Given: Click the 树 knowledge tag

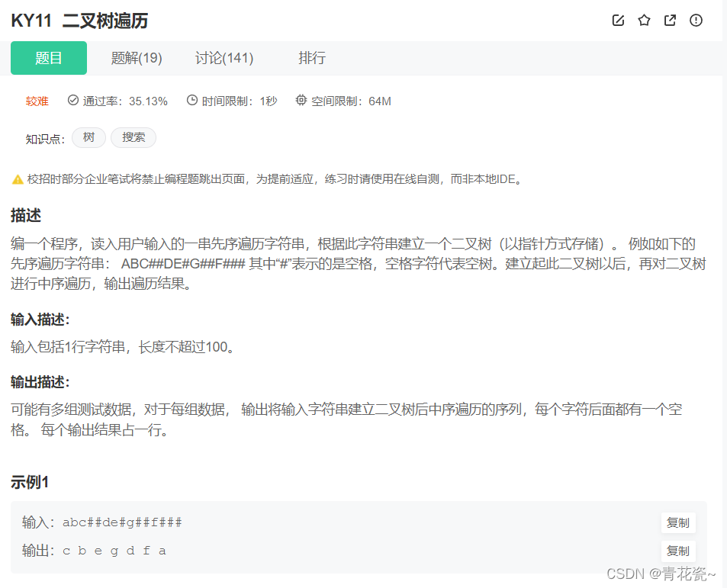Looking at the screenshot, I should (88, 137).
